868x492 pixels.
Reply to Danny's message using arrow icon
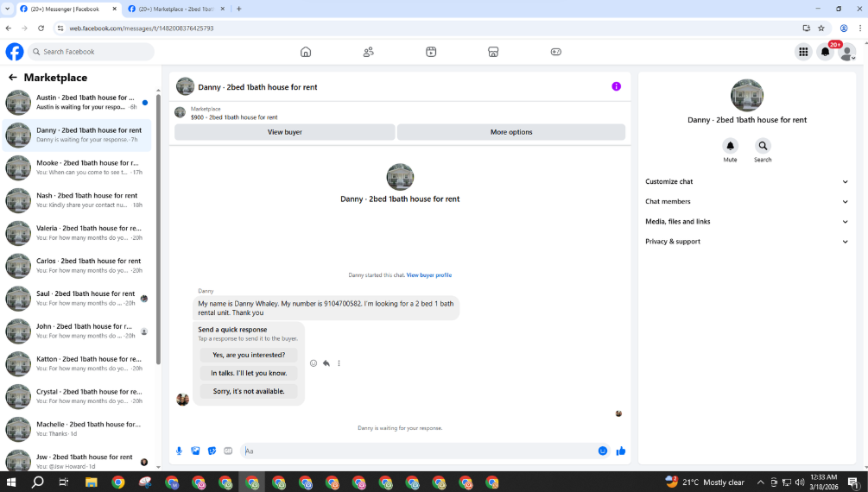click(326, 363)
